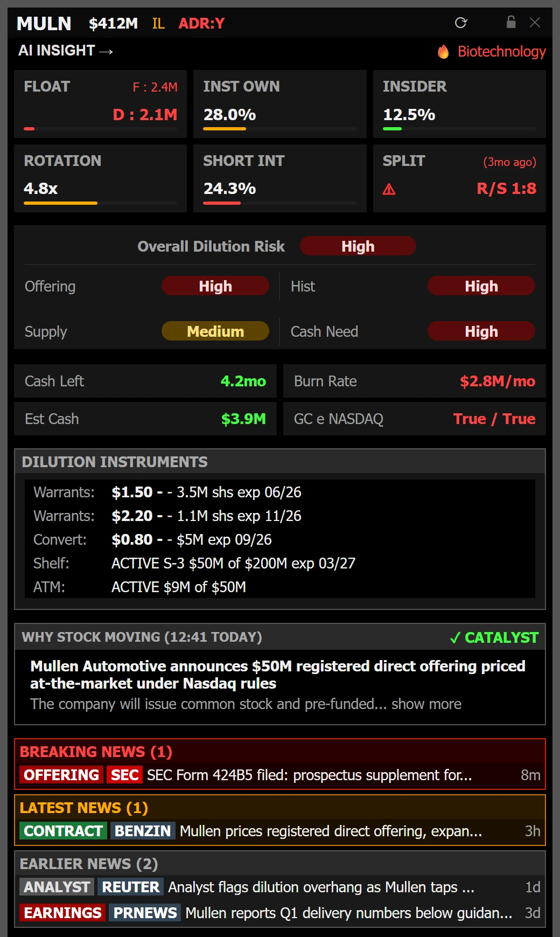Viewport: 560px width, 937px height.
Task: Click the REUTER source tag
Action: (131, 887)
